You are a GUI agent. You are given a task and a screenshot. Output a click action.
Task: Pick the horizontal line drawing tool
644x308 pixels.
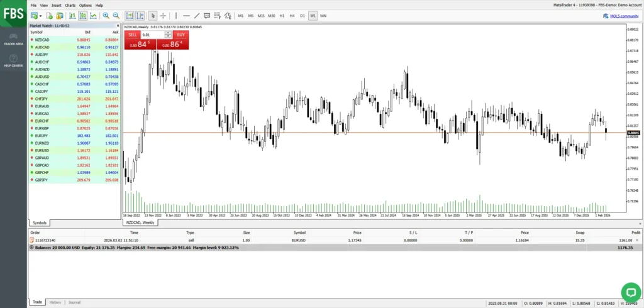[x=186, y=16]
